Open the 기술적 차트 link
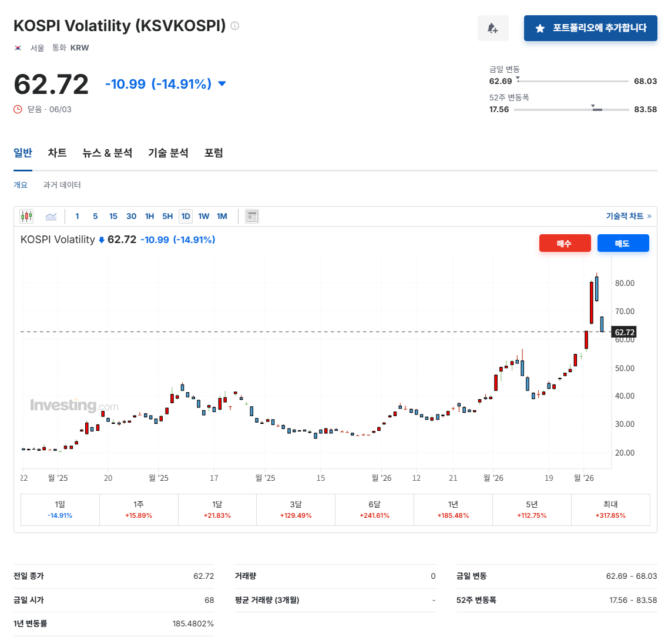The image size is (668, 644). pos(629,216)
